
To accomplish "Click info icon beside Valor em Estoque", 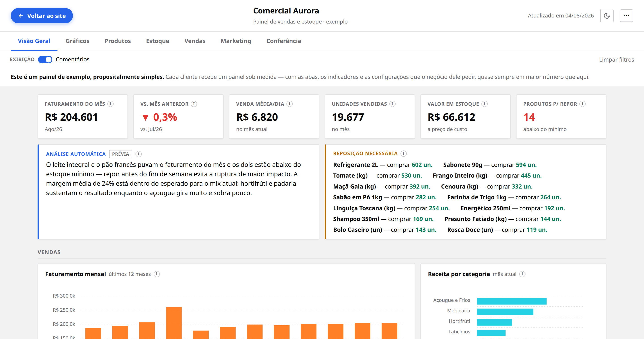I will (x=485, y=104).
